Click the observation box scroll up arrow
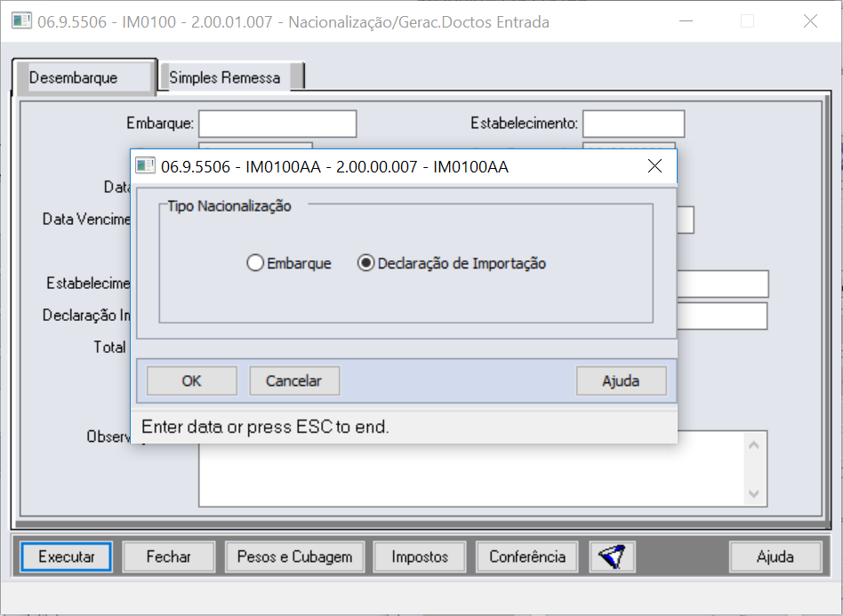The image size is (843, 616). pos(754,445)
